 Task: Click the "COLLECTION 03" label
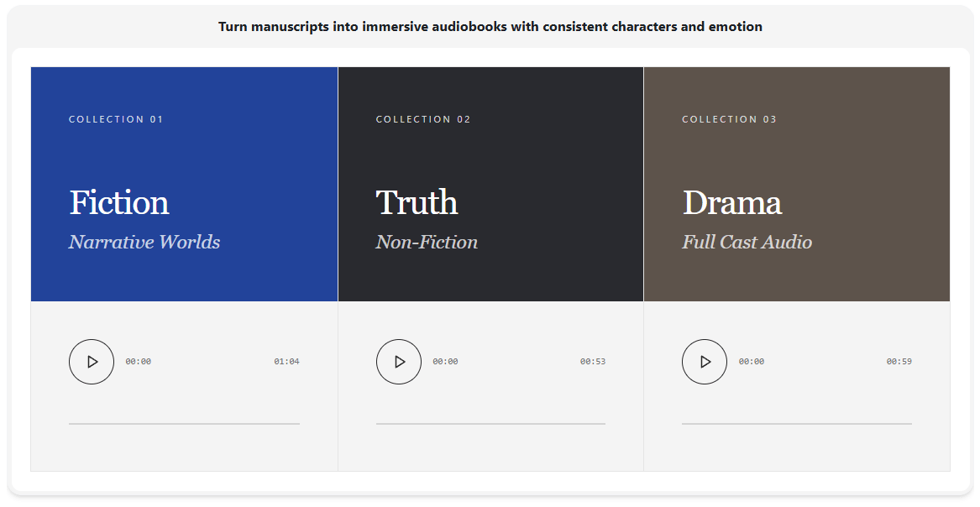tap(730, 119)
